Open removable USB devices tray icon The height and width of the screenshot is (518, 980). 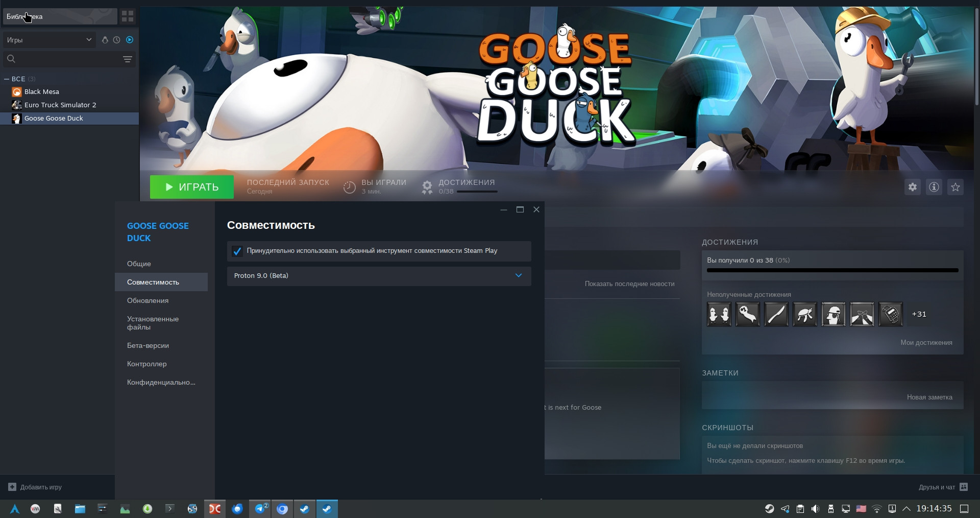tap(831, 509)
